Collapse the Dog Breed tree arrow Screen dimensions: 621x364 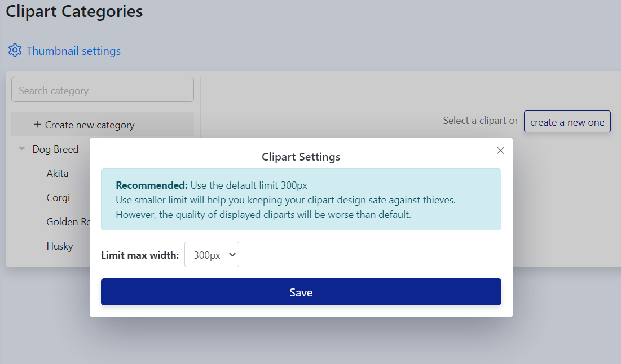pyautogui.click(x=22, y=149)
